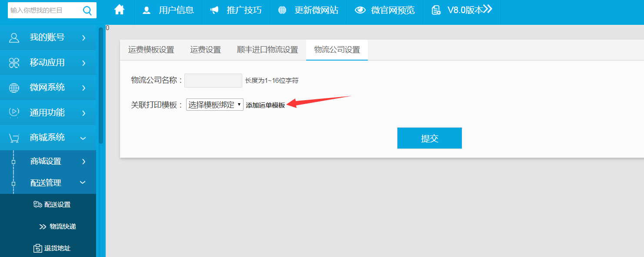
Task: Click the 微官网预览 eye icon
Action: click(360, 10)
